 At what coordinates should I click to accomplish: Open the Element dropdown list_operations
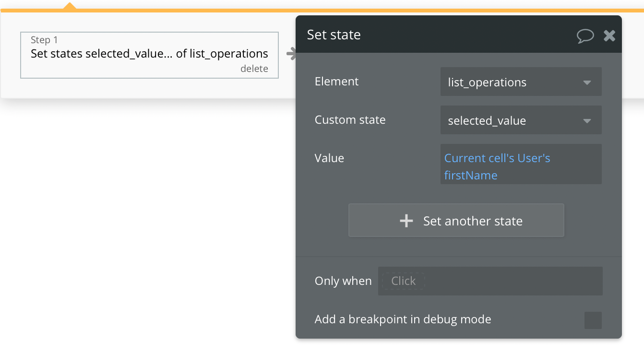[521, 82]
